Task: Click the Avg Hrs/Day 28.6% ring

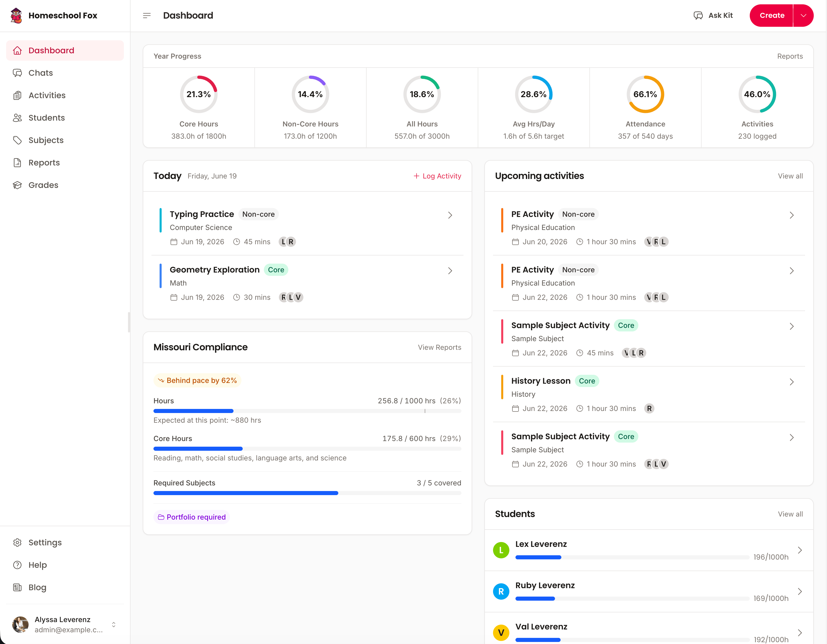Action: pos(534,94)
